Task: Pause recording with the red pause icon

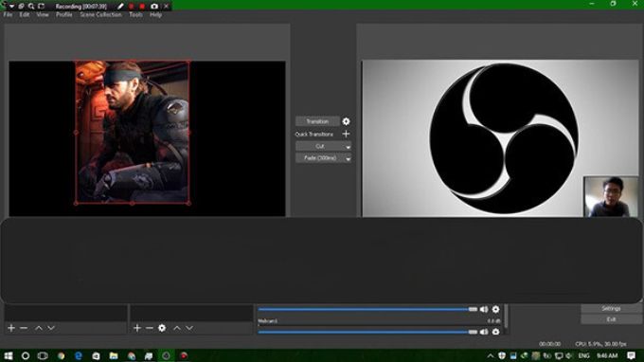Action: (132, 7)
